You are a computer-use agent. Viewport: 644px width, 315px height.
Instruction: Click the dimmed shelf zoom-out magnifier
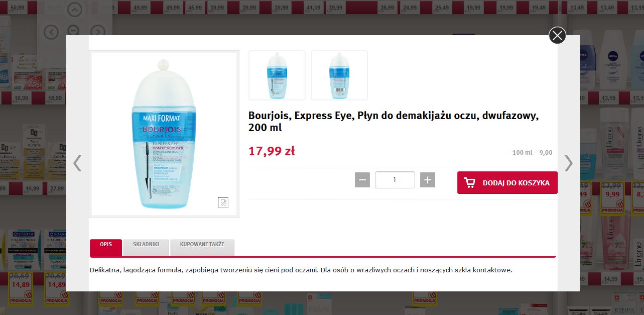tap(74, 30)
